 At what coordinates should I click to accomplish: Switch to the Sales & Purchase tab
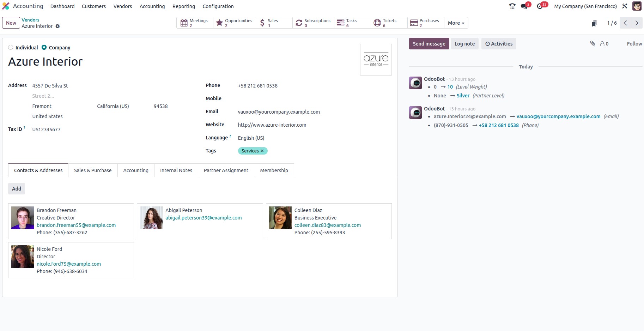coord(93,170)
